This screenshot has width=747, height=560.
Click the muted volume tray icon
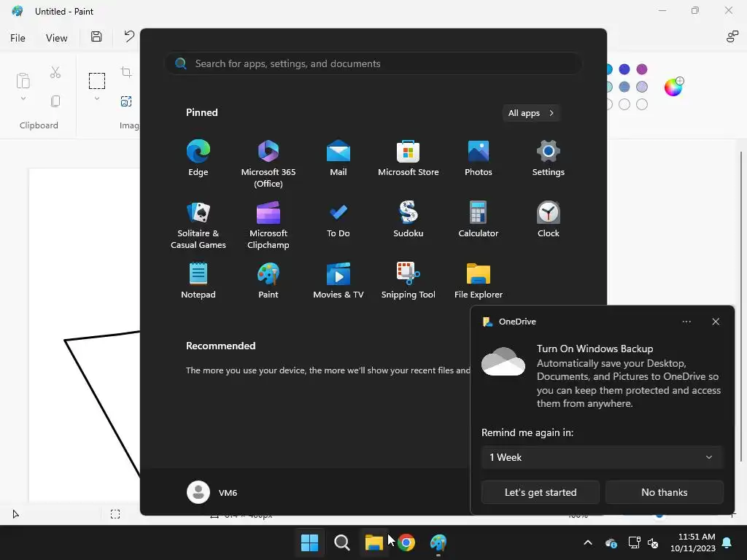click(653, 542)
